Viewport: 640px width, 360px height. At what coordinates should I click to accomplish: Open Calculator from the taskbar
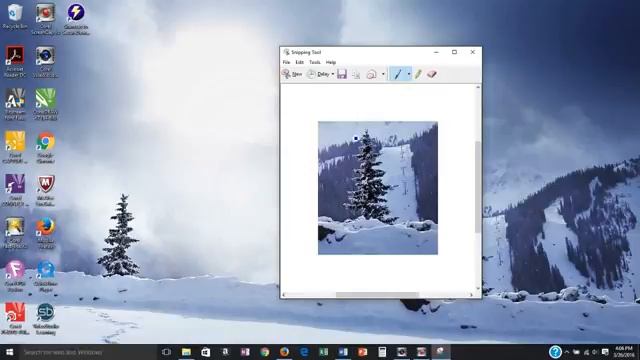pos(382,352)
